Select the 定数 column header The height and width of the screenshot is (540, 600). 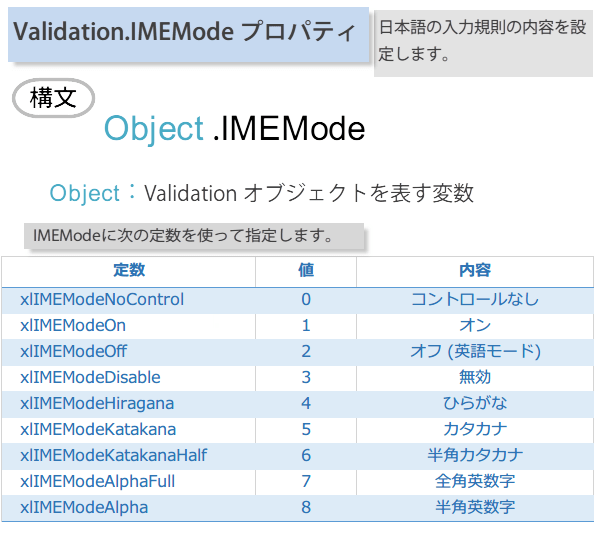pos(129,270)
